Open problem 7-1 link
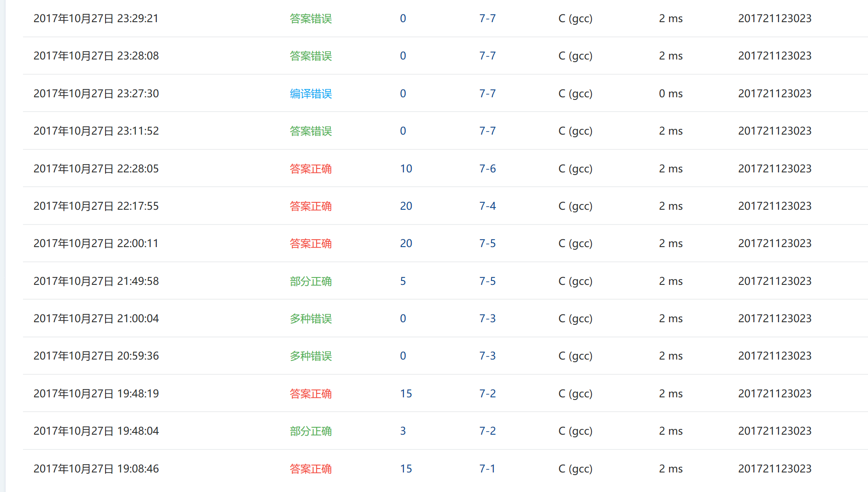868x492 pixels. [x=487, y=469]
